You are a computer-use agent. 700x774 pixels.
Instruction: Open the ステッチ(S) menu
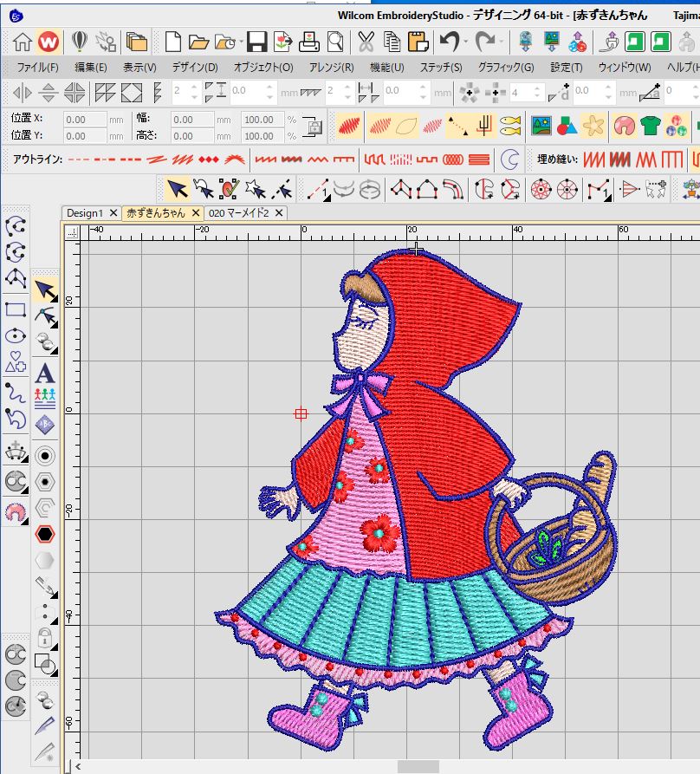441,67
